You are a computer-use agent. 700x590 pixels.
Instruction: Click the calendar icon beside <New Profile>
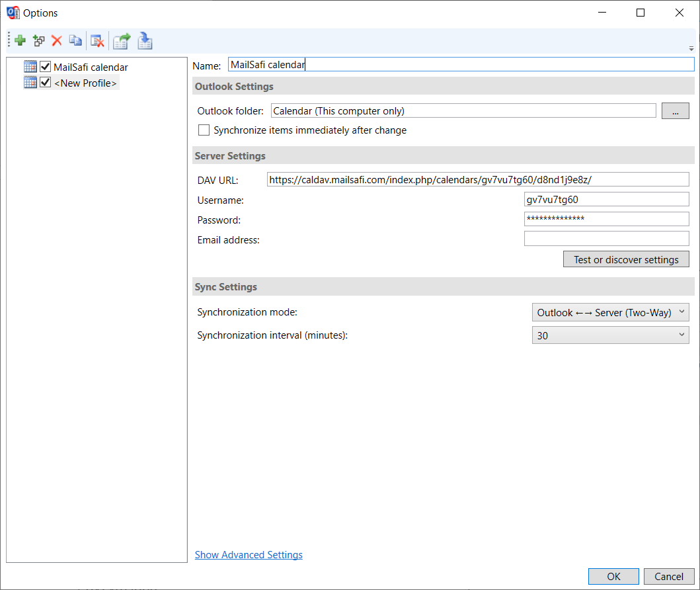point(30,82)
